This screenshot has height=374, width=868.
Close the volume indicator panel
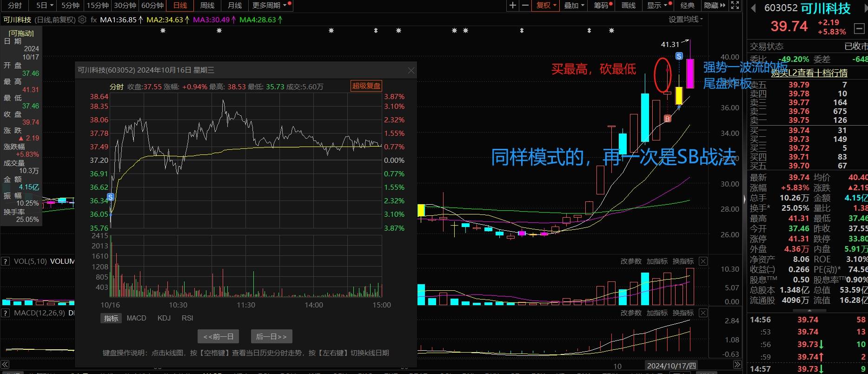tap(703, 261)
